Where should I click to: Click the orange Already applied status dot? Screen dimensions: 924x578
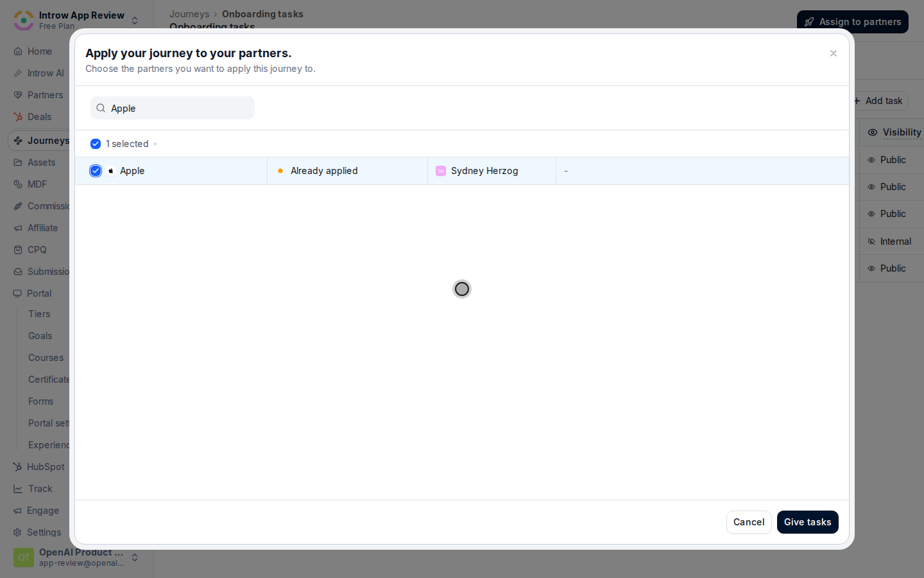280,171
